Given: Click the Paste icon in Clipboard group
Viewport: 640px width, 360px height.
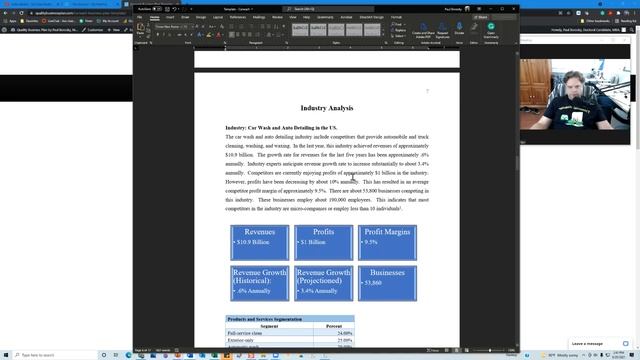Looking at the screenshot, I should [140, 29].
